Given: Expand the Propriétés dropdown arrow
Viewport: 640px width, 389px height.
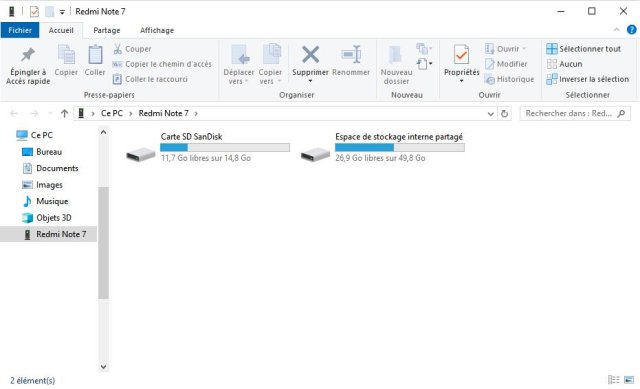Looking at the screenshot, I should click(462, 81).
